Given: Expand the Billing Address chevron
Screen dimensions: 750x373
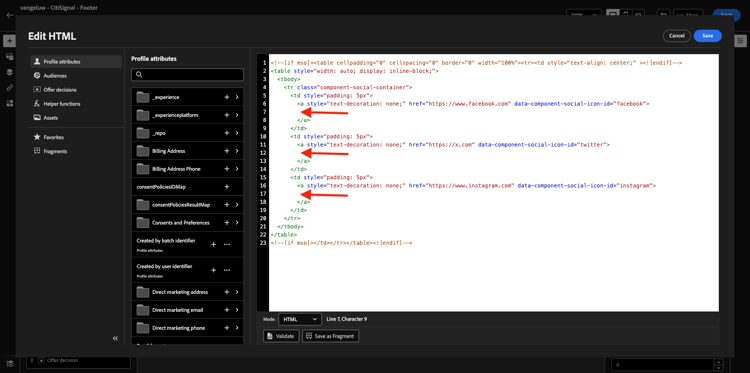Looking at the screenshot, I should point(237,151).
